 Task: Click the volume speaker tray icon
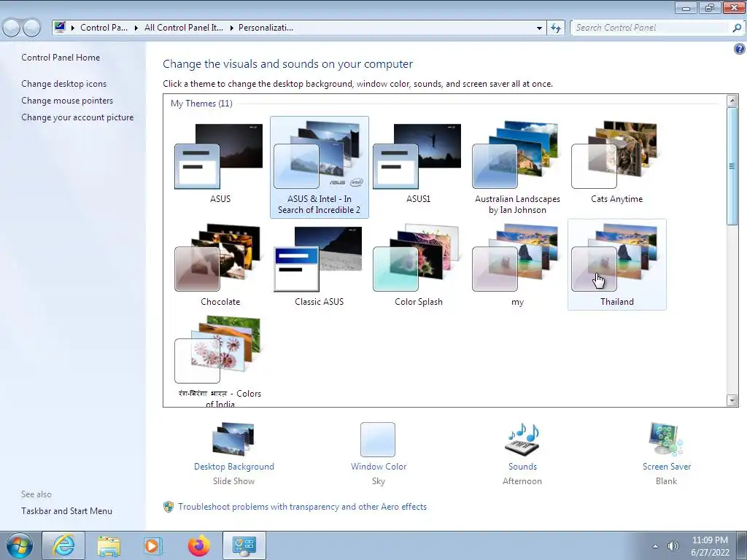coord(673,546)
